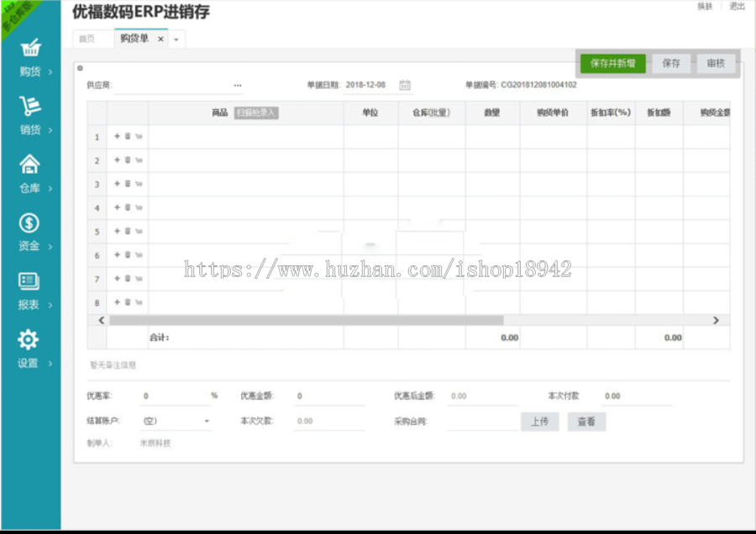Screen dimensions: 756x534
Task: Expand the 仓库 menu chevron
Action: (50, 188)
